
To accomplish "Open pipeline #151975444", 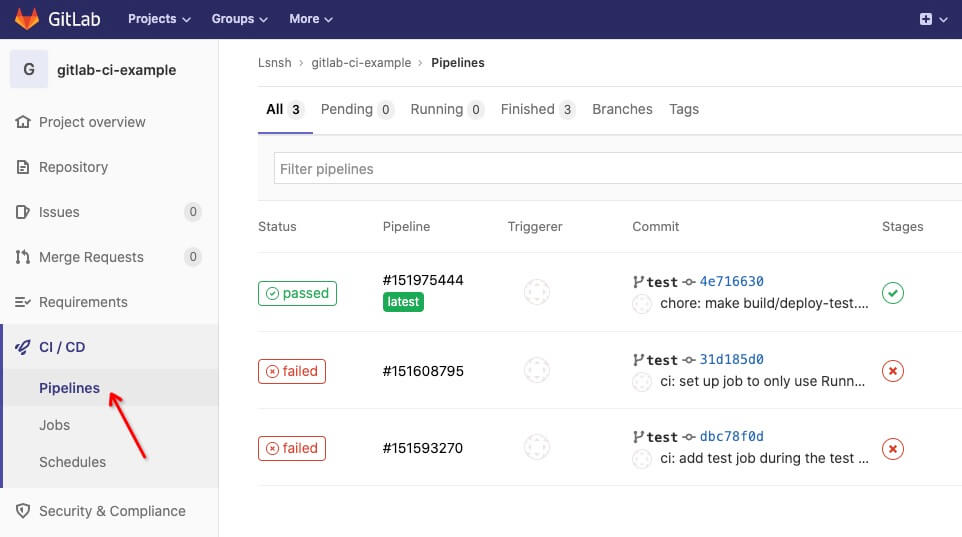I will [x=423, y=280].
